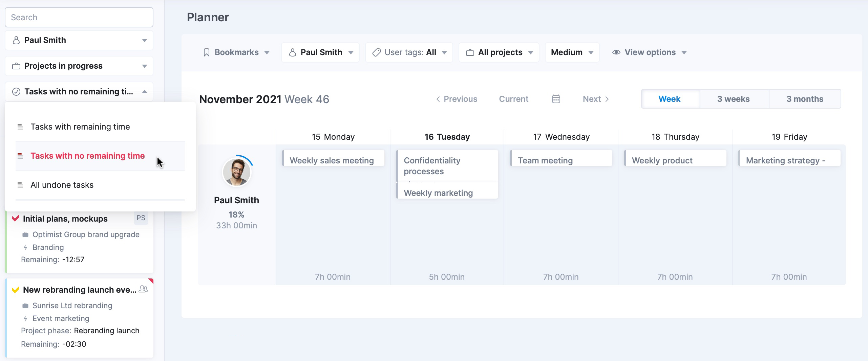Go to the Previous week
The width and height of the screenshot is (868, 361).
pos(457,99)
